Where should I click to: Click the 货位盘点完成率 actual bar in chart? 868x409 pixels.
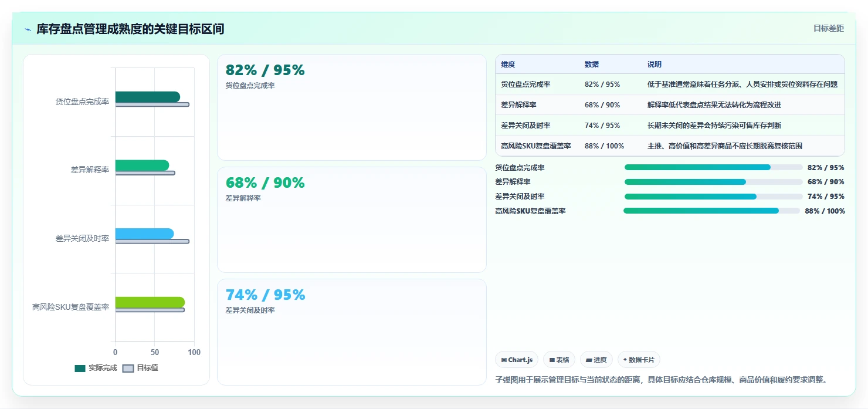[147, 97]
